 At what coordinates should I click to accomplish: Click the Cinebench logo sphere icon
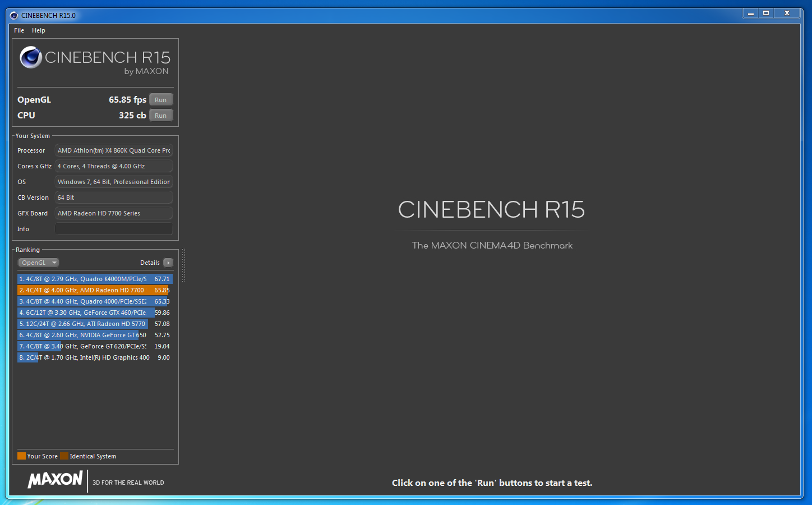point(31,57)
